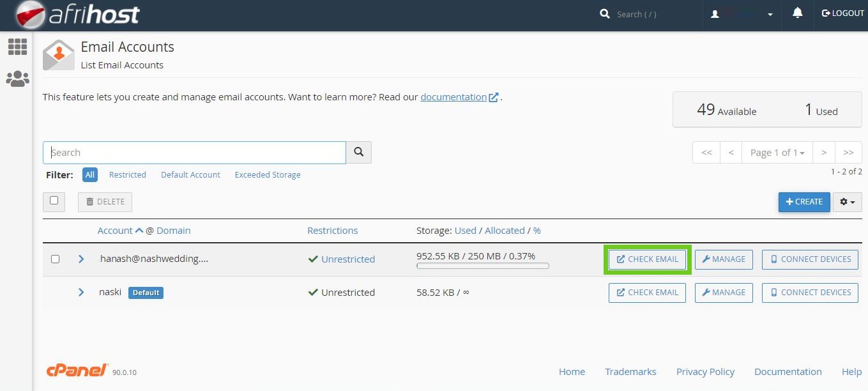Open the gear settings dropdown
The height and width of the screenshot is (391, 868).
[x=847, y=202]
